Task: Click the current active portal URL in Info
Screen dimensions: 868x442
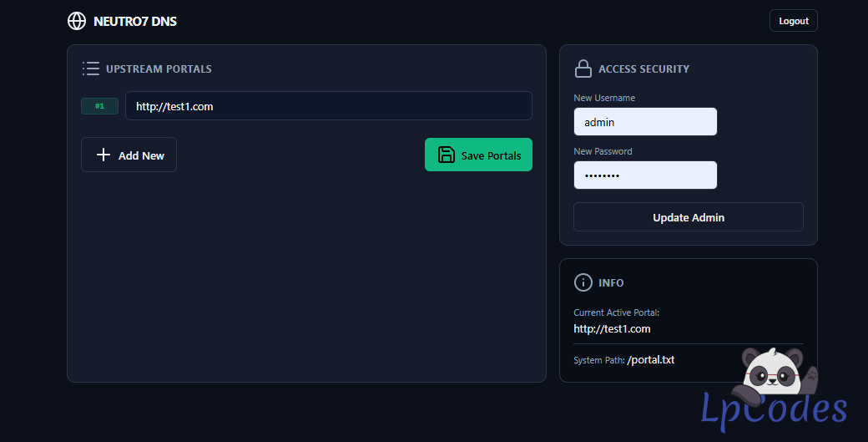Action: tap(612, 329)
